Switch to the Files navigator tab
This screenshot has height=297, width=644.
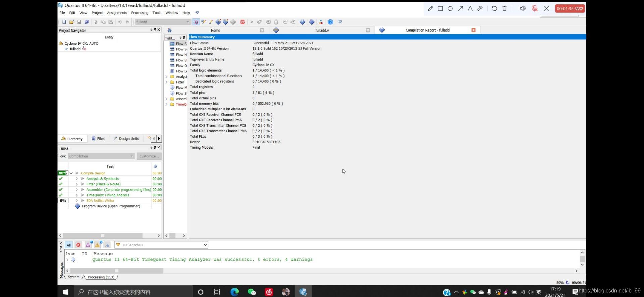[x=98, y=139]
